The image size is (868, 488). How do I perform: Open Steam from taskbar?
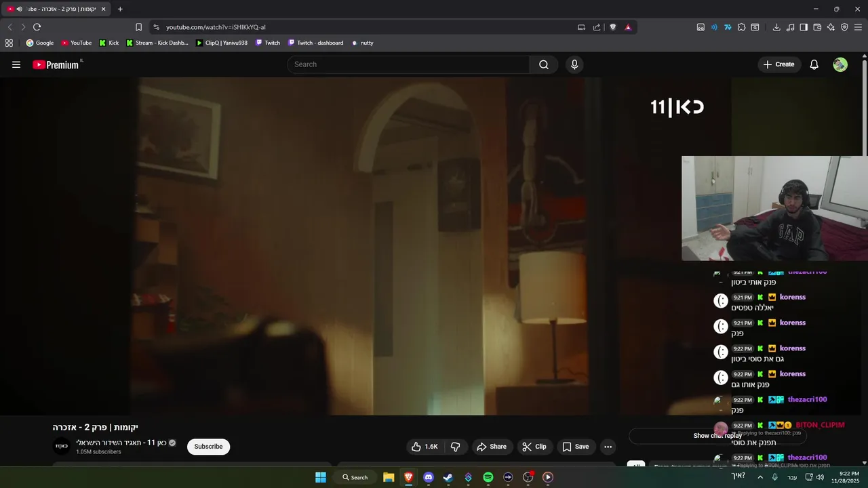tap(448, 477)
